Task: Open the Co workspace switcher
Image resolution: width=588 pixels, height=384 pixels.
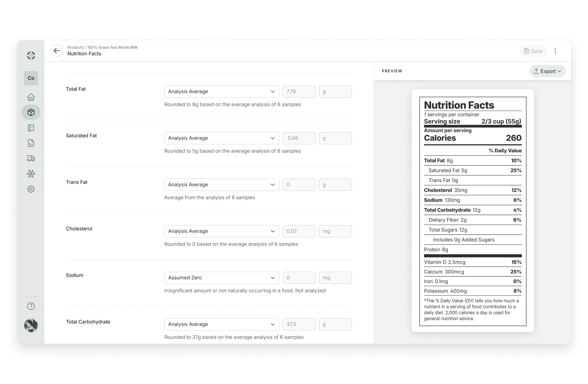Action: pos(31,78)
